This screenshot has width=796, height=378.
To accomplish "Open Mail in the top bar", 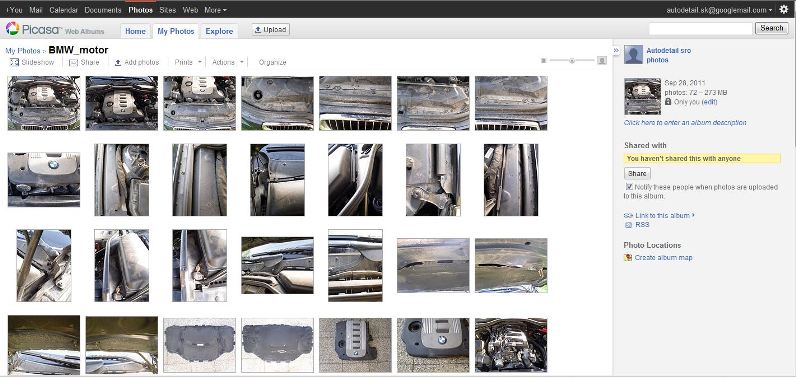I will point(36,10).
